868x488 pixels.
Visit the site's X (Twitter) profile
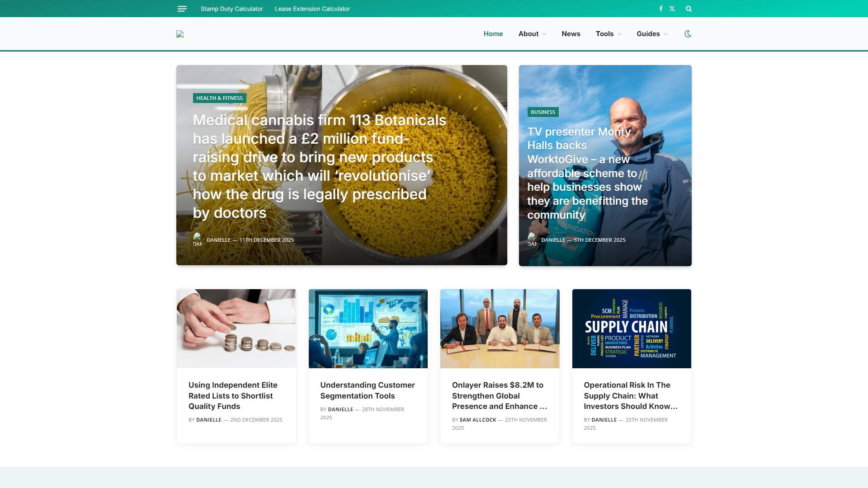tap(672, 9)
